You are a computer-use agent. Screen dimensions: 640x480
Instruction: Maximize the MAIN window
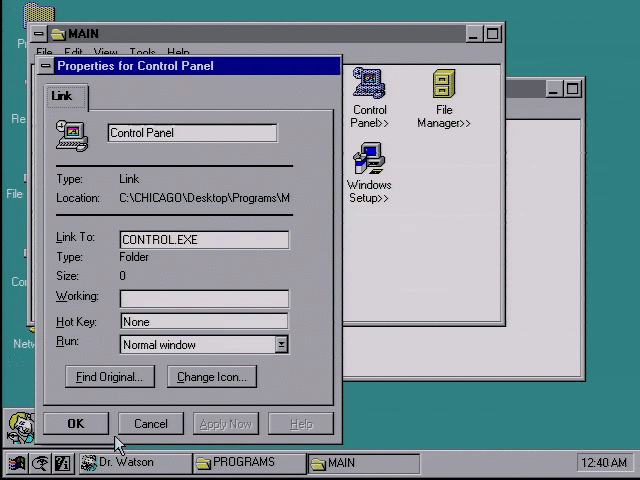(x=492, y=33)
